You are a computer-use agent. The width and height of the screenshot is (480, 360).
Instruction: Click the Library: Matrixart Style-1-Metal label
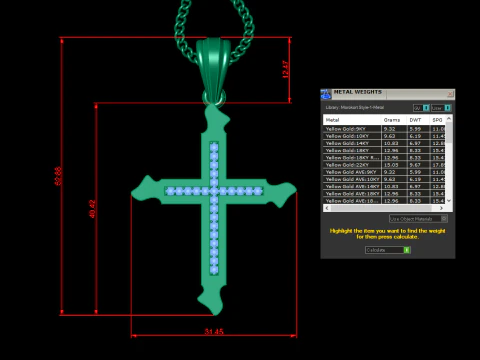pyautogui.click(x=354, y=108)
